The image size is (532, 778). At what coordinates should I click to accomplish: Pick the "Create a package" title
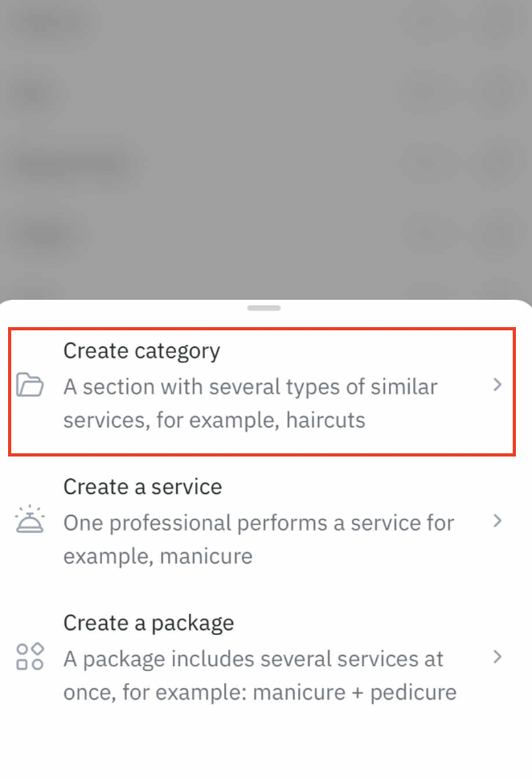[149, 623]
